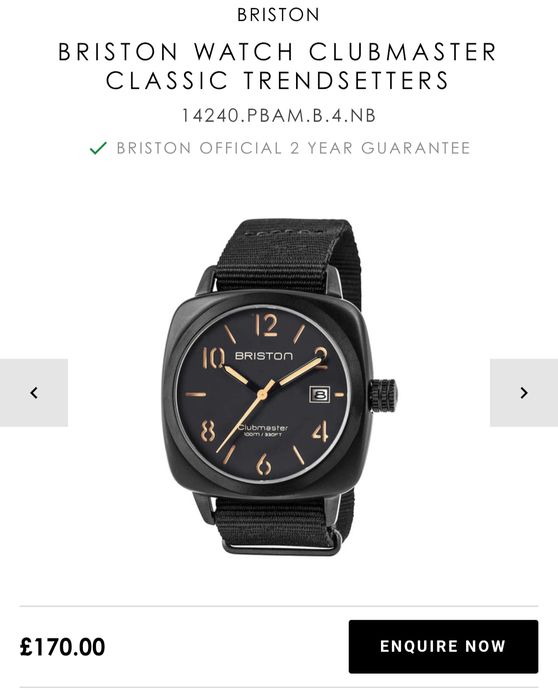This screenshot has width=558, height=699.
Task: Open the watch product image
Action: click(279, 387)
